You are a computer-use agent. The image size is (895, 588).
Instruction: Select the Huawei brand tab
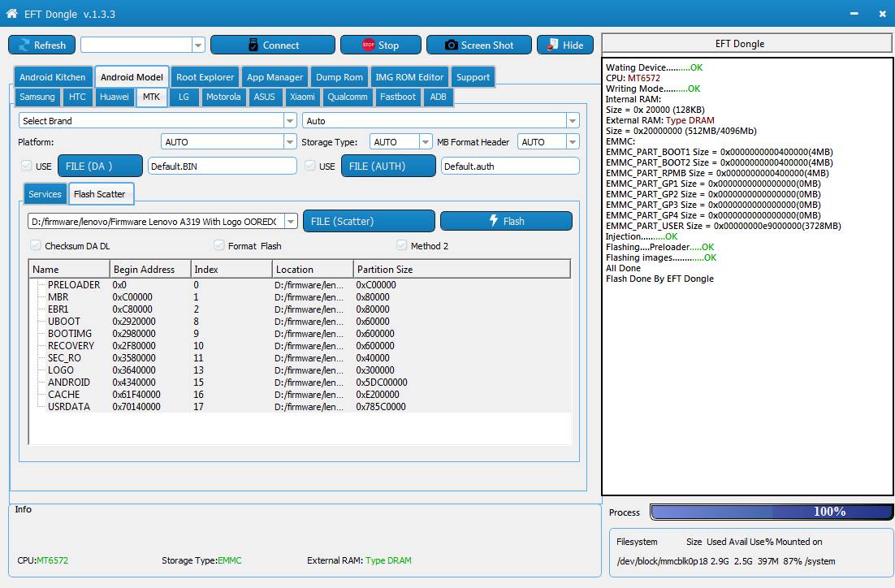click(x=115, y=97)
